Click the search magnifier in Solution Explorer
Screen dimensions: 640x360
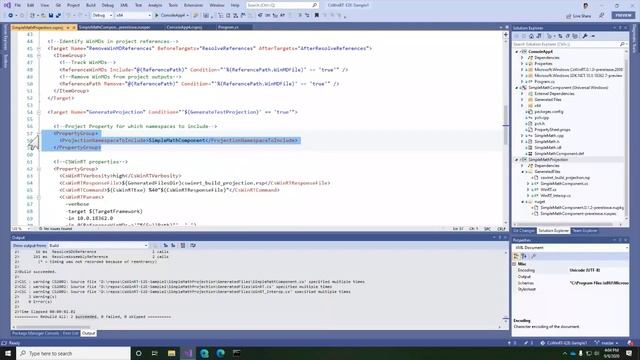pyautogui.click(x=622, y=44)
